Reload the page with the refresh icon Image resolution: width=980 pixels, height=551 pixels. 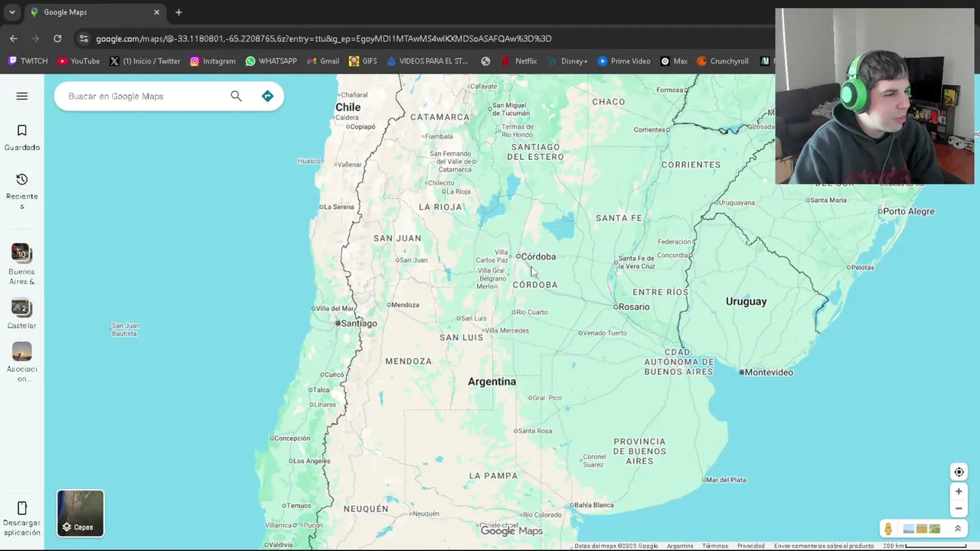coord(57,38)
